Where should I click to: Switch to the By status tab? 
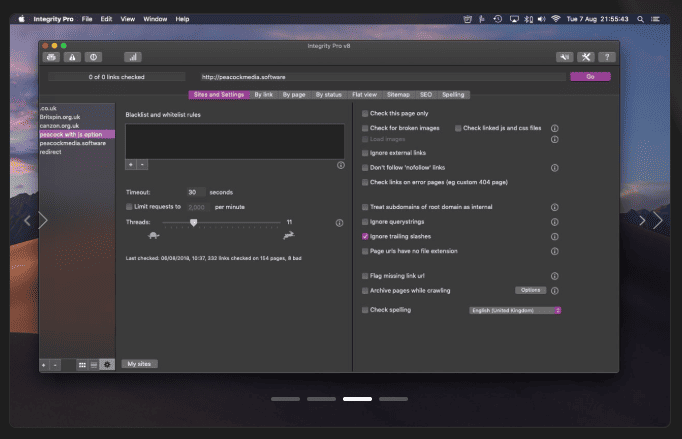(328, 95)
